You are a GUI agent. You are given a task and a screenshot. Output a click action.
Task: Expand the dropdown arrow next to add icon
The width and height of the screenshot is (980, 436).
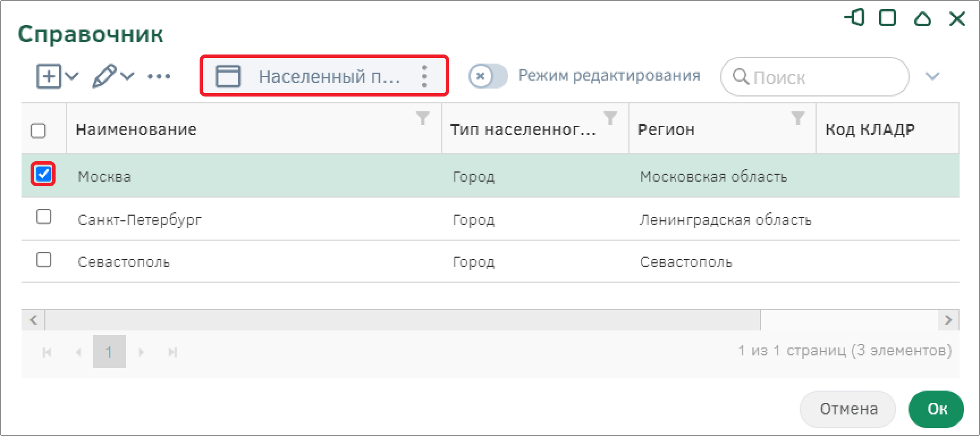tap(72, 76)
